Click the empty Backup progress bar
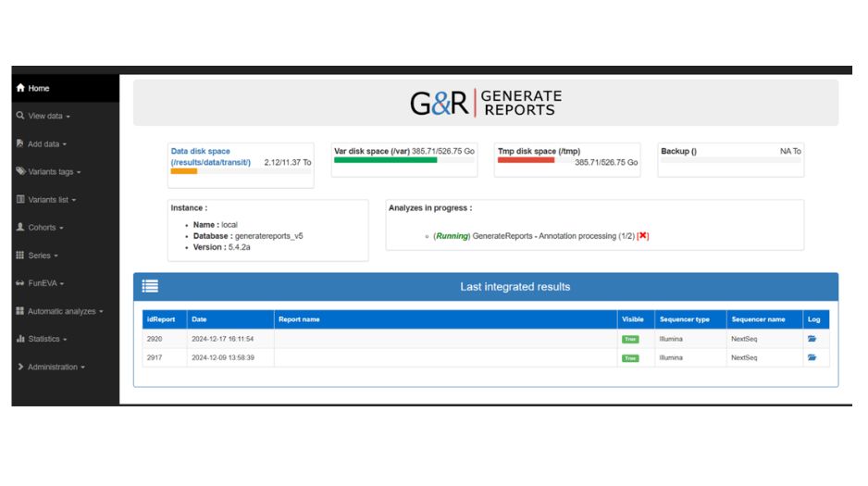The height and width of the screenshot is (486, 868). pyautogui.click(x=731, y=160)
